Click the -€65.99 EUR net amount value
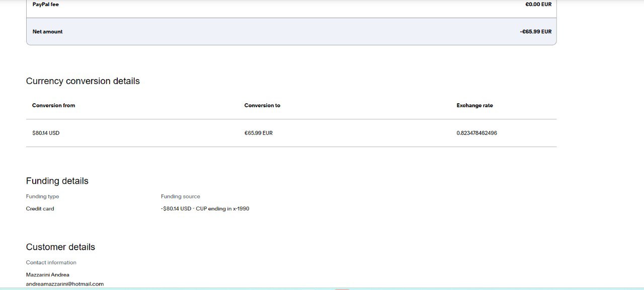This screenshot has width=644, height=290. coord(535,32)
